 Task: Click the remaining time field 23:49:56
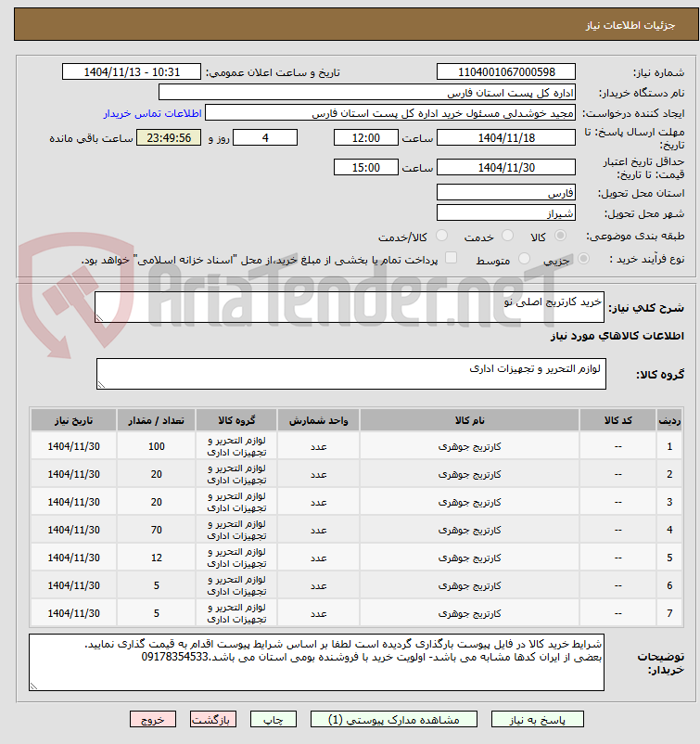coord(169,137)
